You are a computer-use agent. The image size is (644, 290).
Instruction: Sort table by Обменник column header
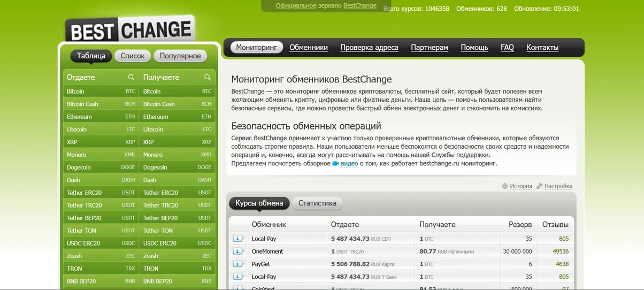click(269, 225)
